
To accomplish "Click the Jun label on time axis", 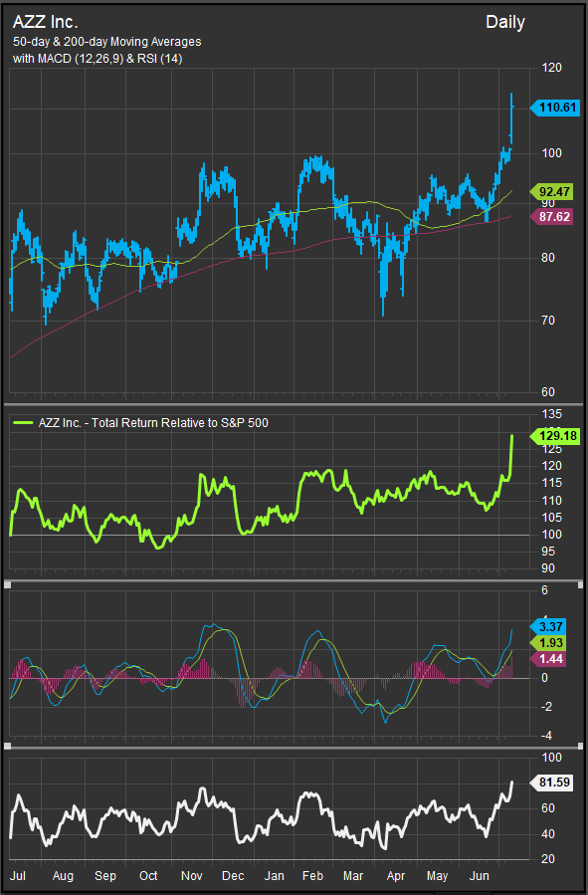I will pos(480,876).
